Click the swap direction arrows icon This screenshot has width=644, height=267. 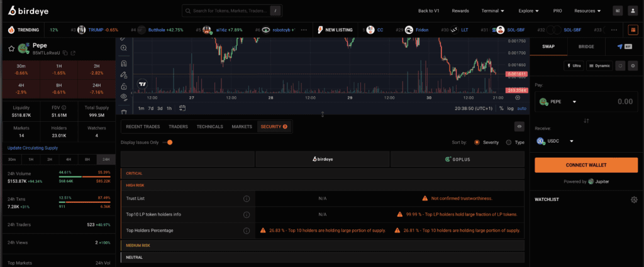(586, 121)
